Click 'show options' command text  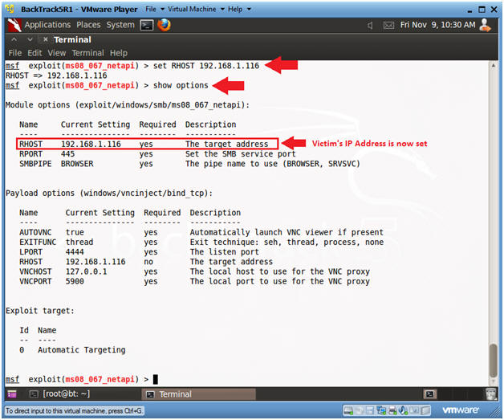(181, 86)
